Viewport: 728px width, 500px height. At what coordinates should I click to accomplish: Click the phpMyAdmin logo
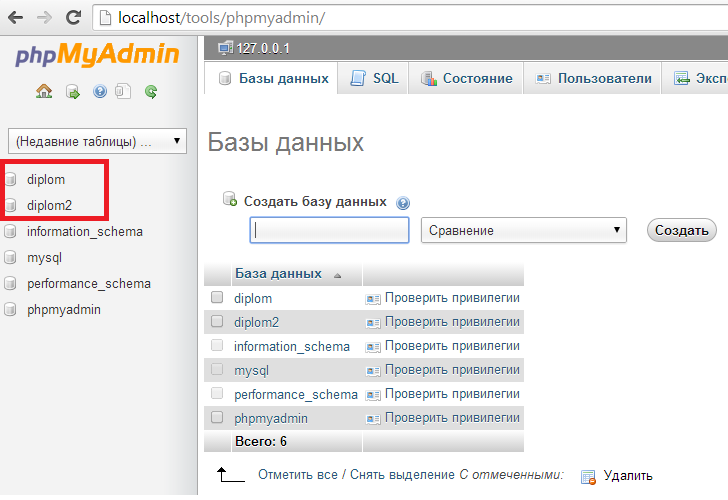pyautogui.click(x=97, y=54)
